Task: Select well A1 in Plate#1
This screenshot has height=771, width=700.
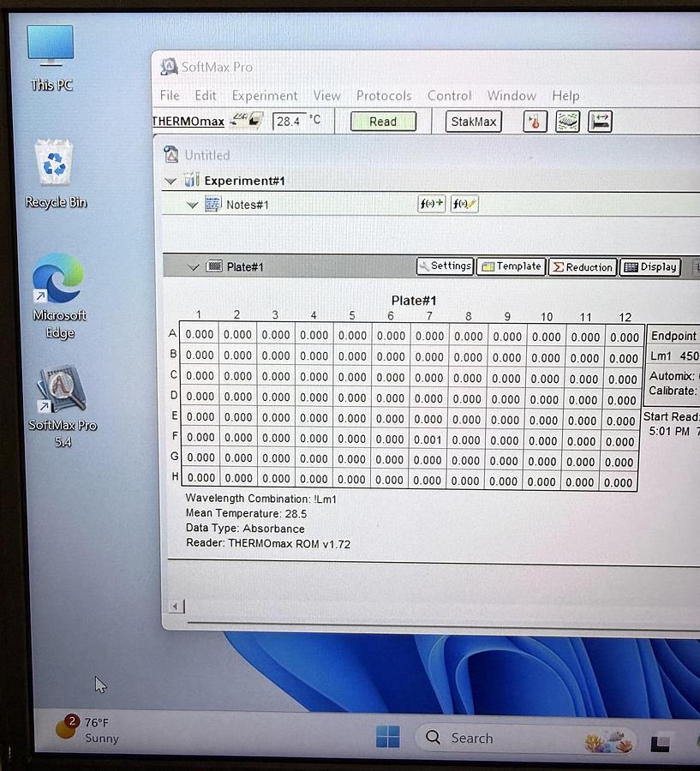Action: tap(200, 334)
